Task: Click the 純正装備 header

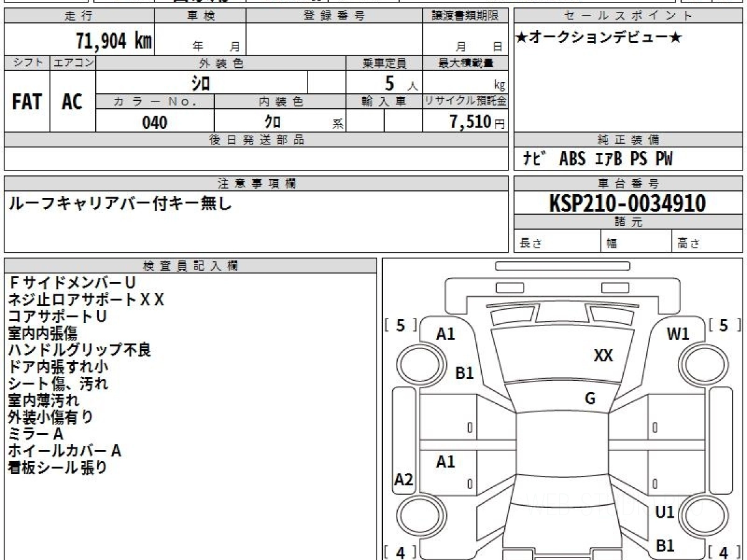Action: (629, 140)
